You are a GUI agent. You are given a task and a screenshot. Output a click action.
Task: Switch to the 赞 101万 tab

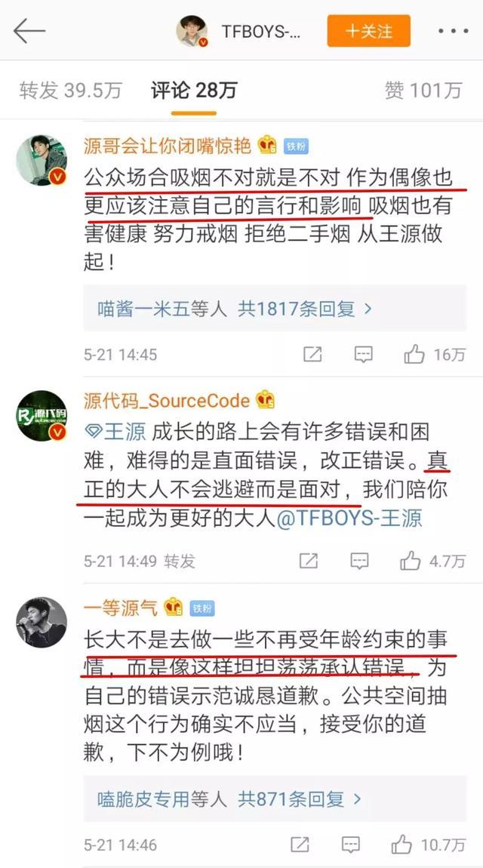tap(423, 91)
